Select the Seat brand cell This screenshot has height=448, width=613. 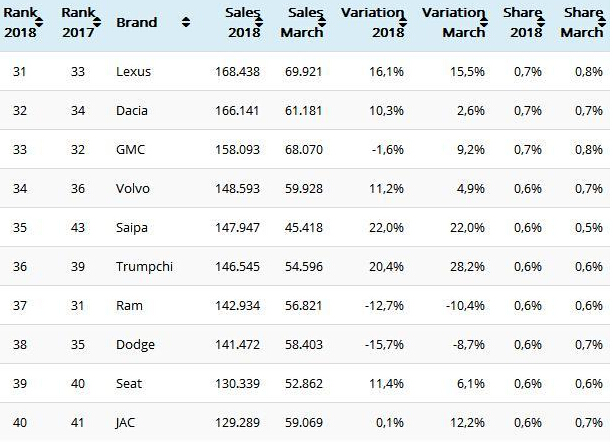tap(130, 385)
